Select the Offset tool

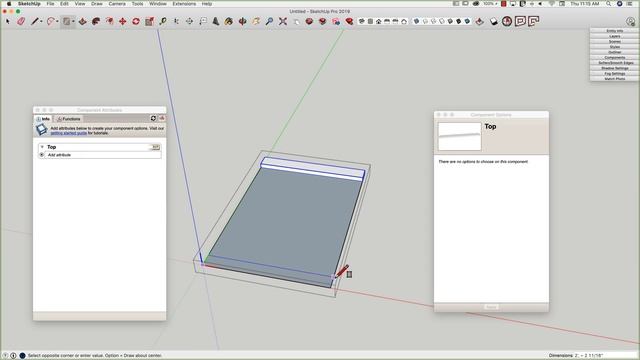pyautogui.click(x=109, y=21)
